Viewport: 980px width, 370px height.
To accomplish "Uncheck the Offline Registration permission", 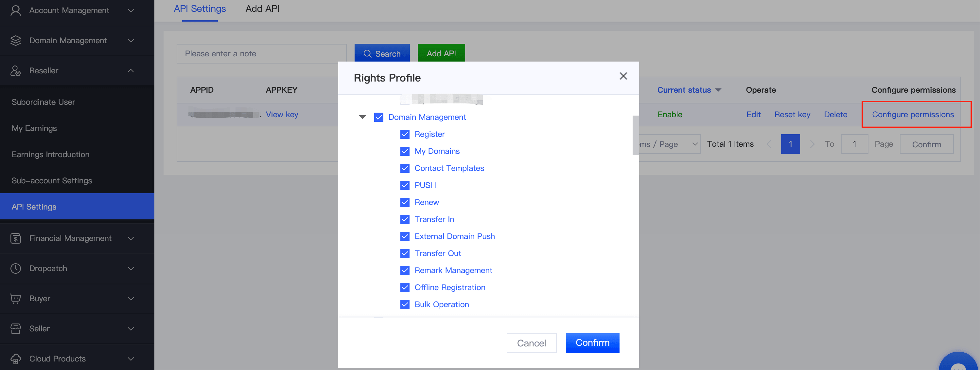I will tap(405, 287).
